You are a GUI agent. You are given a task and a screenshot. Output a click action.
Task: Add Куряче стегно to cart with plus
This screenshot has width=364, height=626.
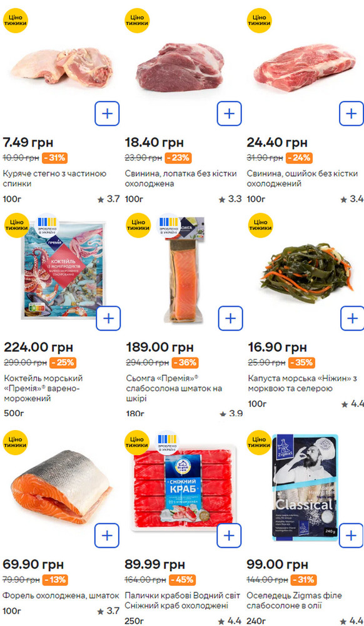coord(107,113)
